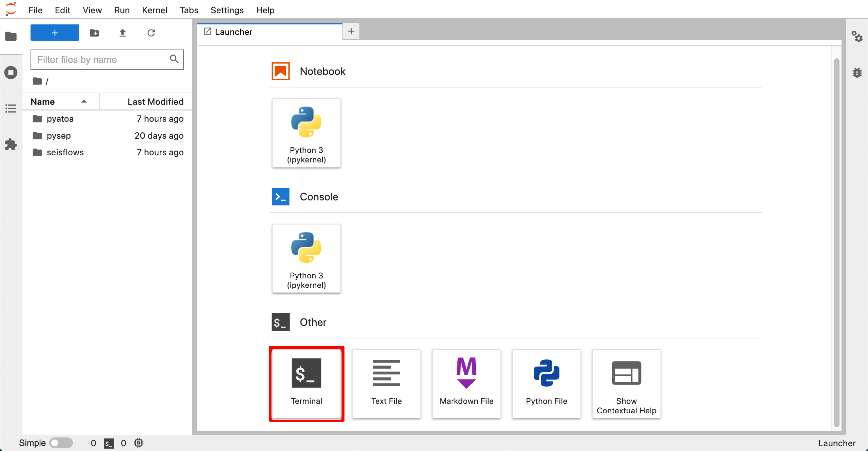Create a new Python File
The image size is (868, 451).
click(546, 384)
